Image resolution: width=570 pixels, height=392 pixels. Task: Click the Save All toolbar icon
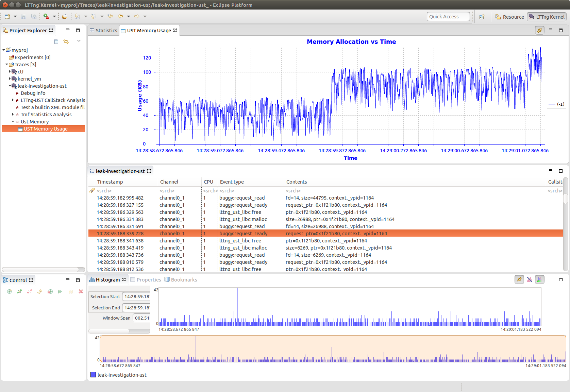tap(34, 16)
